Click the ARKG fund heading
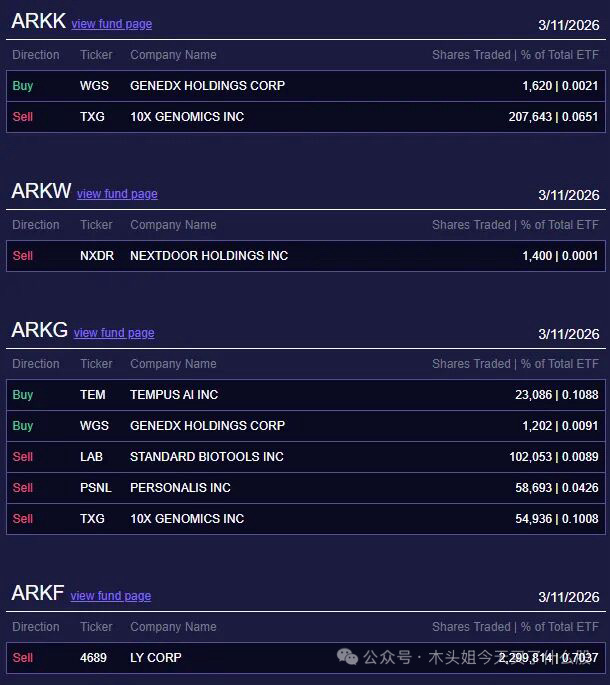 (39, 330)
